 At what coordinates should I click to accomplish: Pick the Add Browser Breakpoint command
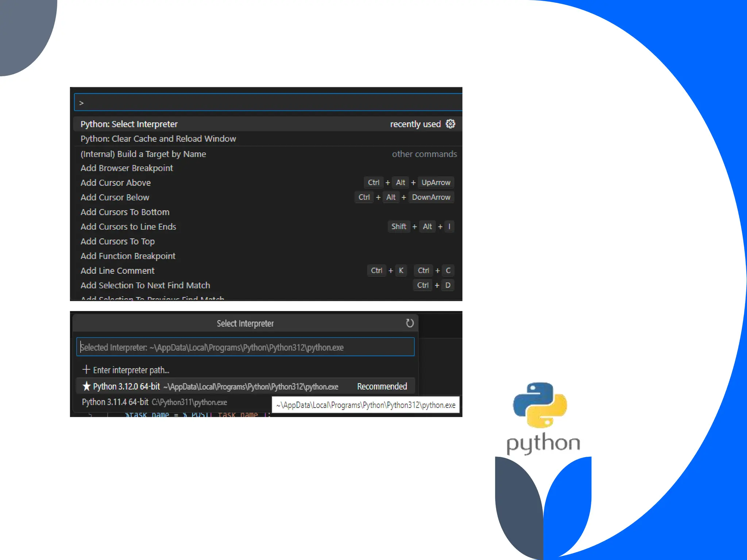point(127,168)
